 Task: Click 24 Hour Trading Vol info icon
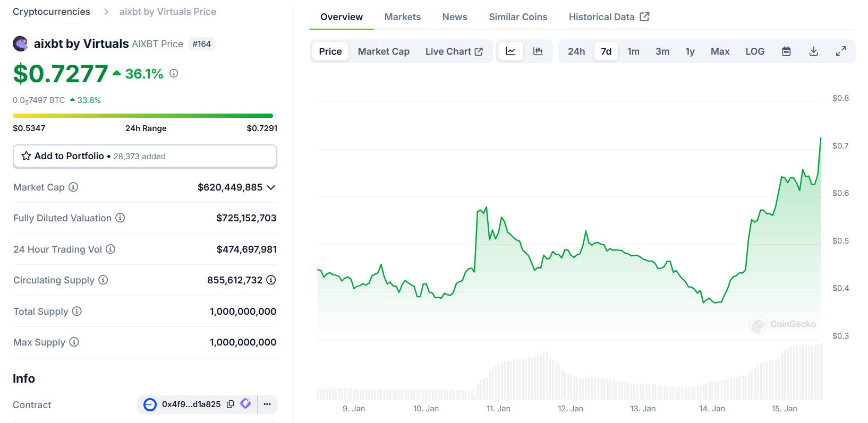[x=110, y=249]
